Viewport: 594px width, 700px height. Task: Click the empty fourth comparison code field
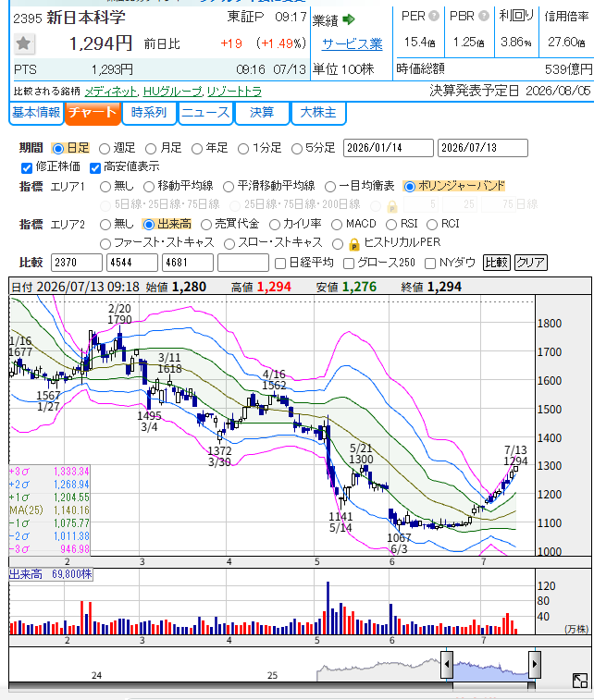coord(243,263)
